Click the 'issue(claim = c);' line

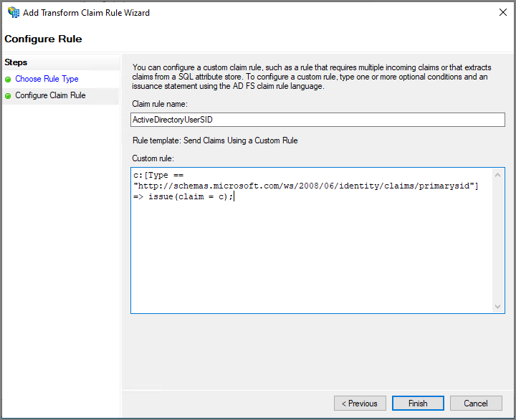[183, 197]
